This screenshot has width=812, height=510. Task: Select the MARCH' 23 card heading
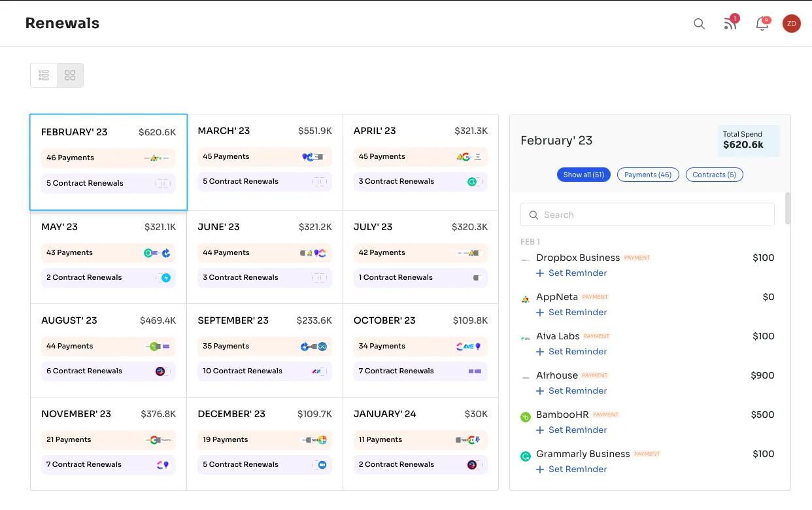click(x=224, y=131)
